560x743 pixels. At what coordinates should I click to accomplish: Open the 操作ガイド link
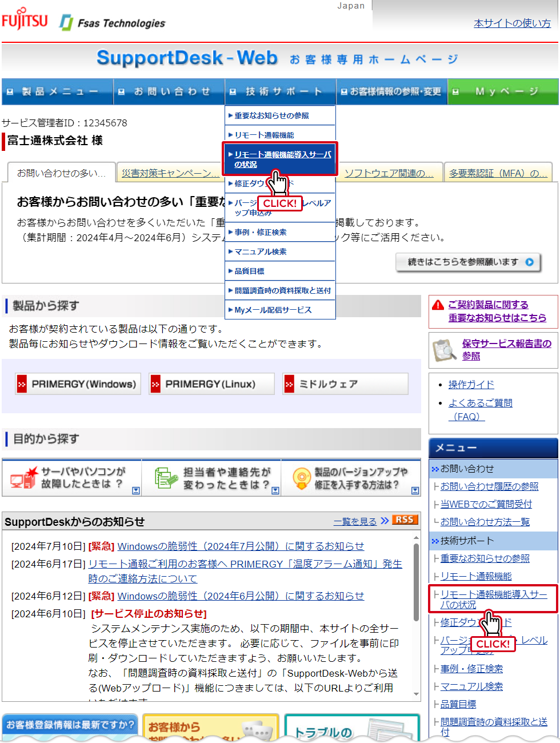471,385
